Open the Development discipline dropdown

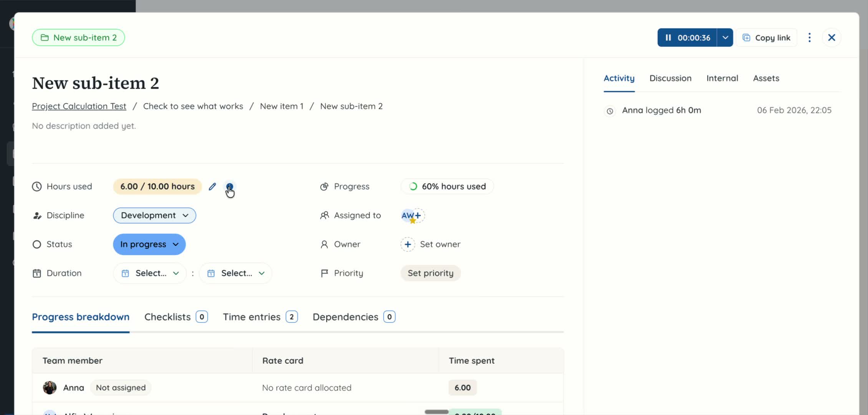tap(154, 215)
